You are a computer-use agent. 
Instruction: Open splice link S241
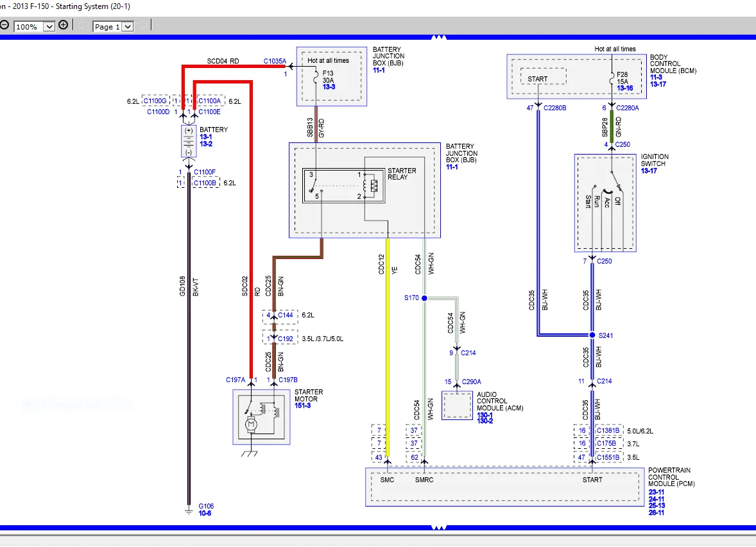606,335
